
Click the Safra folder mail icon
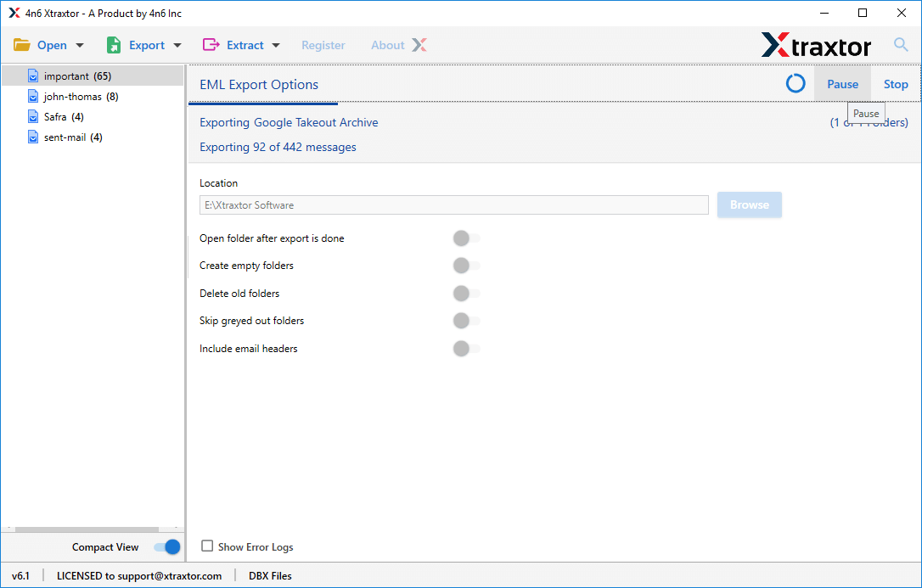[33, 117]
